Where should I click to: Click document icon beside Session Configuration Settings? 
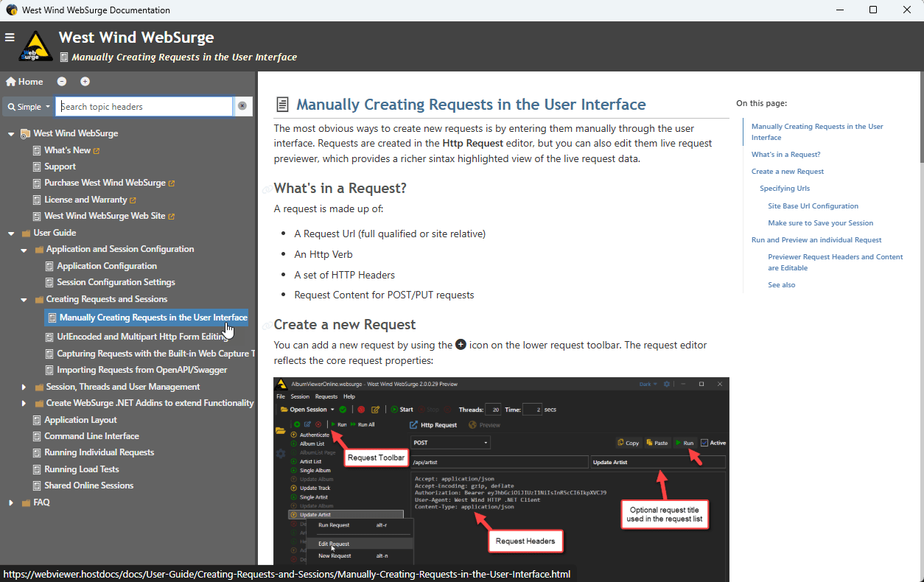pos(49,283)
